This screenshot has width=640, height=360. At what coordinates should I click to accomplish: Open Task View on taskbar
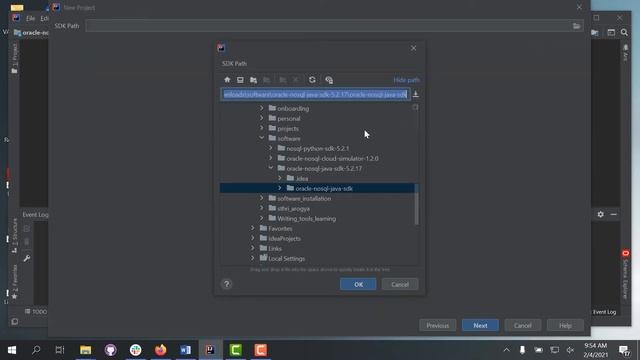click(60, 350)
